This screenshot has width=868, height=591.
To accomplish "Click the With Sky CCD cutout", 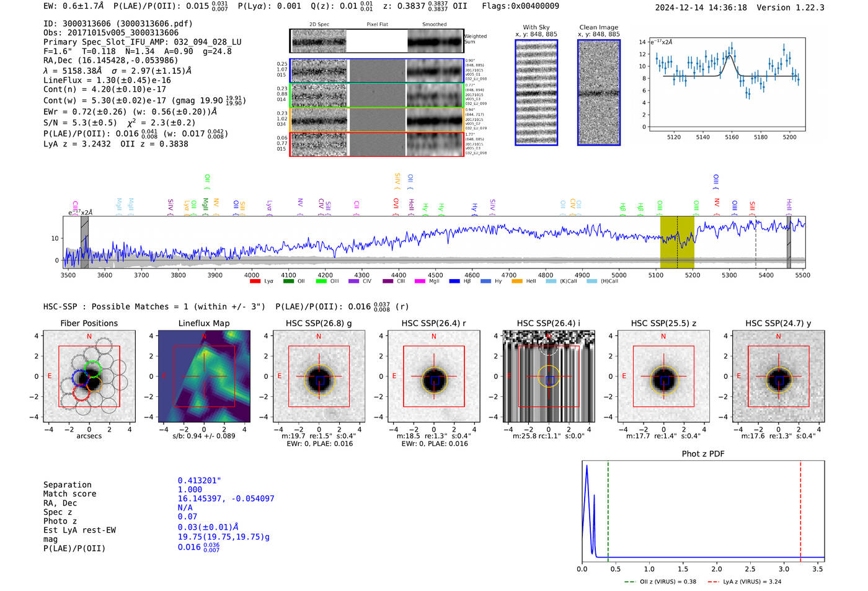I will [x=536, y=92].
